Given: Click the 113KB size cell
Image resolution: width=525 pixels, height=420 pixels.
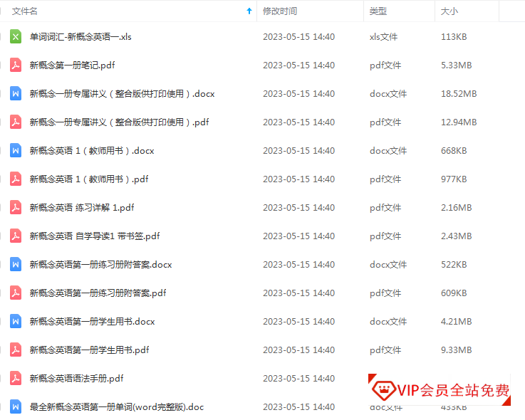Looking at the screenshot, I should click(x=454, y=37).
